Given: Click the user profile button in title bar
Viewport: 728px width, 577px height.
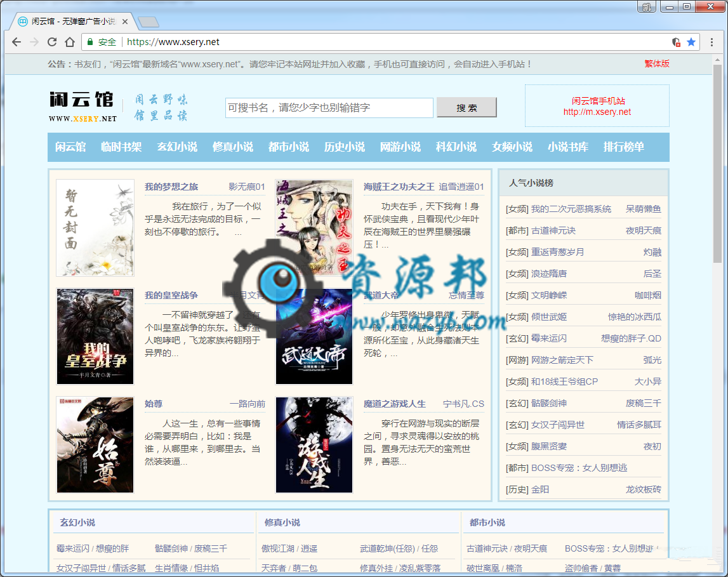Looking at the screenshot, I should click(x=646, y=6).
